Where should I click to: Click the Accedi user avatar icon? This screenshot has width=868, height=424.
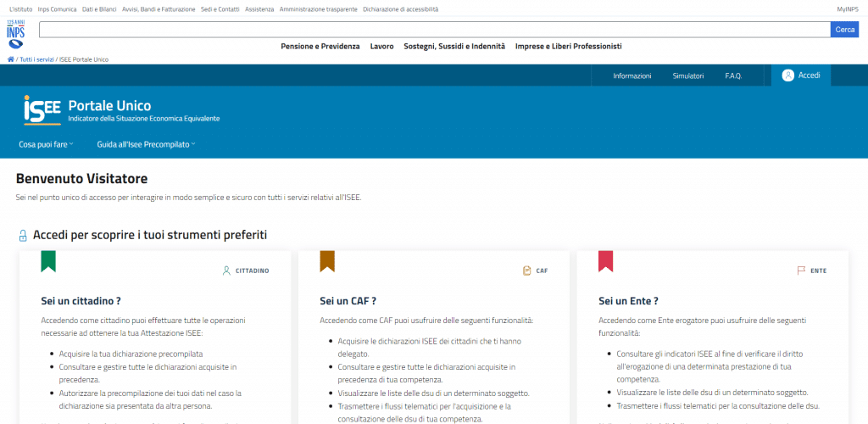[x=787, y=75]
